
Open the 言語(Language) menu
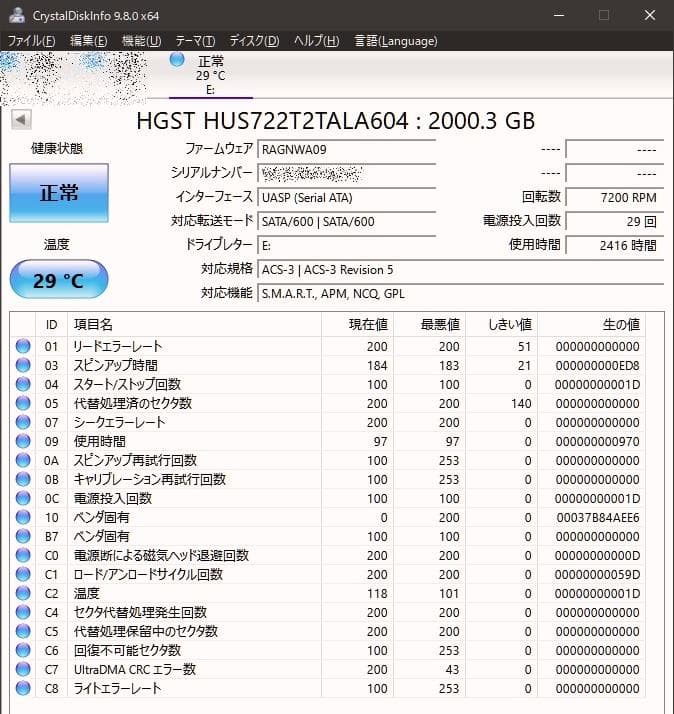point(396,41)
